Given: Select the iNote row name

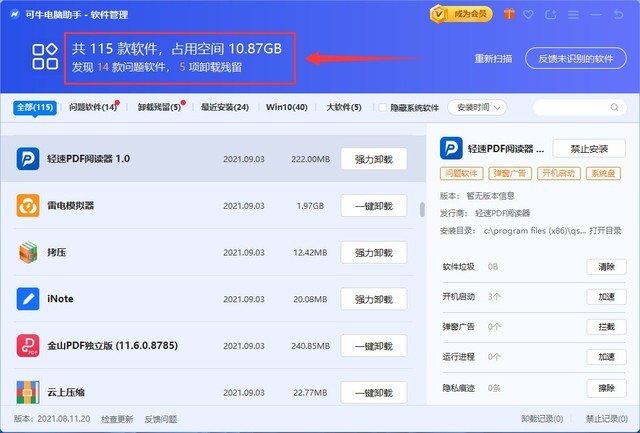Looking at the screenshot, I should click(60, 299).
